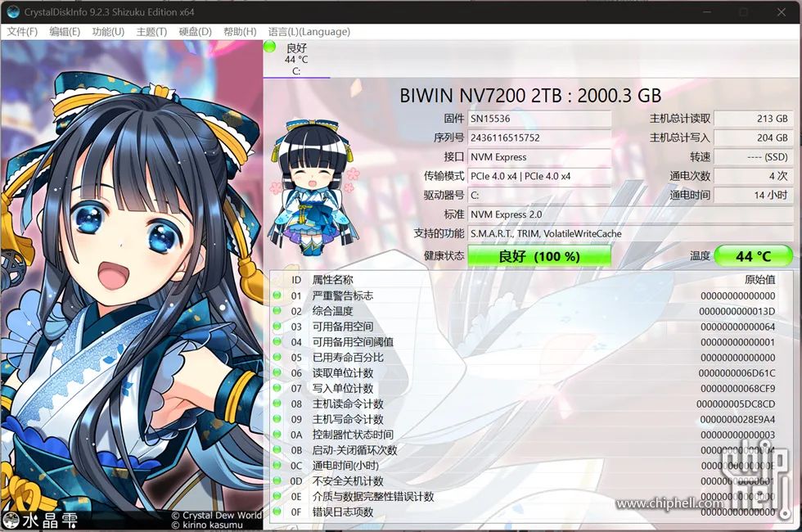Click the transfer mode field PCIe 4.0 x4
The width and height of the screenshot is (802, 532).
pyautogui.click(x=539, y=176)
